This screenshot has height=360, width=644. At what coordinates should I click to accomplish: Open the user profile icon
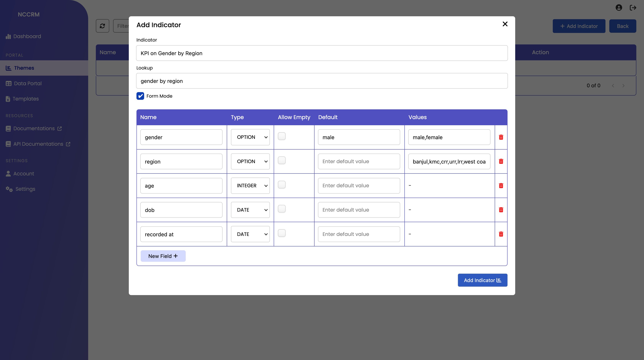(619, 8)
